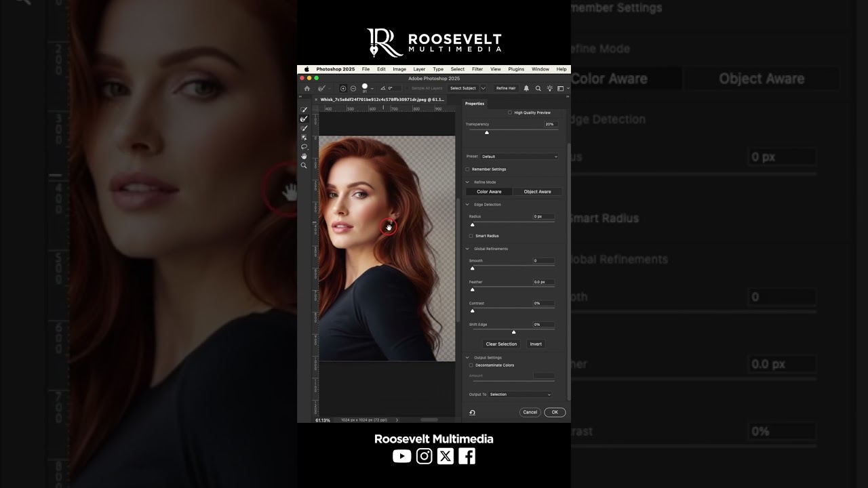Select the Zoom tool magnifier
868x488 pixels.
[304, 165]
